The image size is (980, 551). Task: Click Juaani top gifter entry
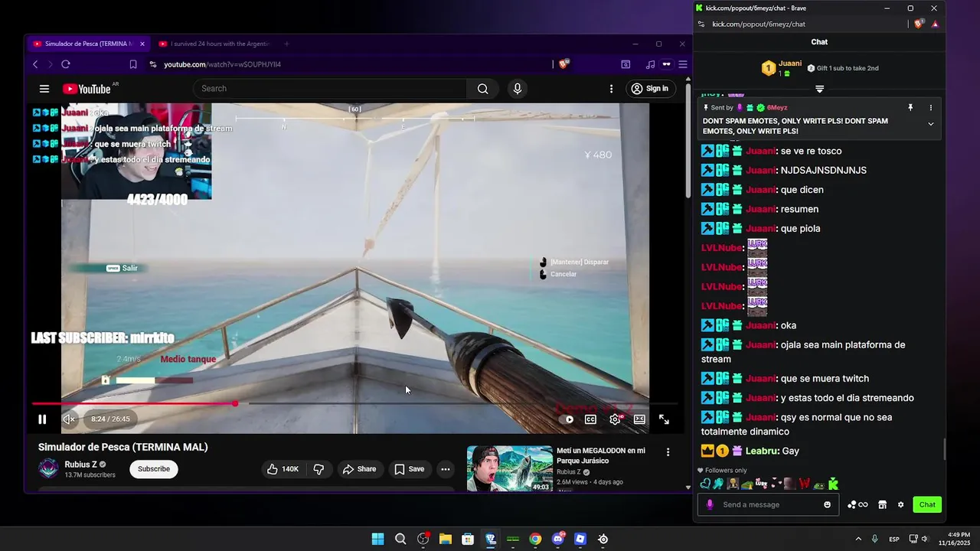point(782,68)
